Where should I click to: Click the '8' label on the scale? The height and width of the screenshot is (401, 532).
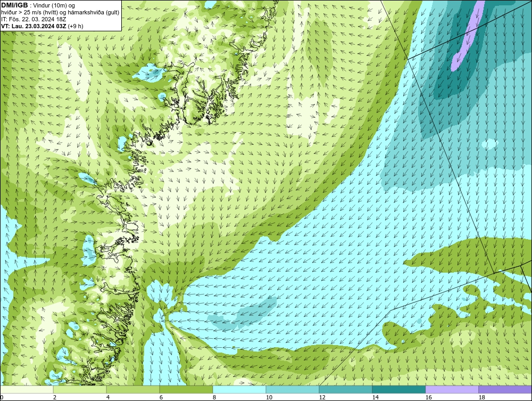pyautogui.click(x=214, y=397)
